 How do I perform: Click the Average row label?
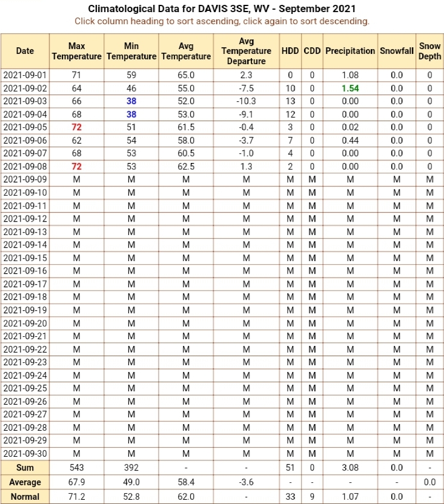tap(25, 482)
